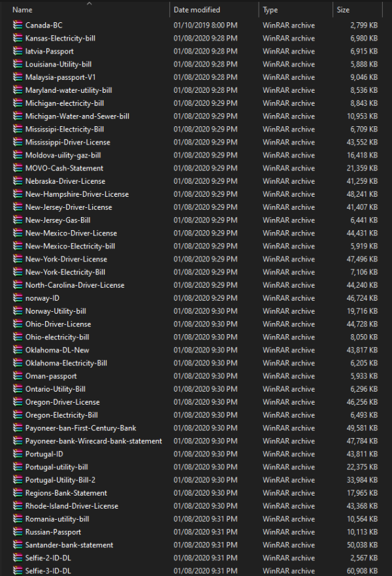Click the WinRAR icon for Selfie-3-ID-DL

18,571
